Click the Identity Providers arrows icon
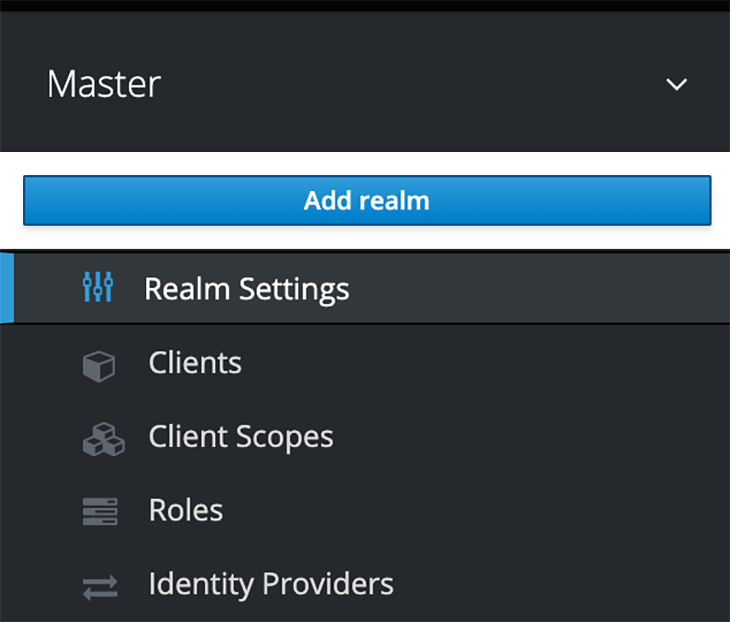Image resolution: width=730 pixels, height=622 pixels. pos(100,587)
